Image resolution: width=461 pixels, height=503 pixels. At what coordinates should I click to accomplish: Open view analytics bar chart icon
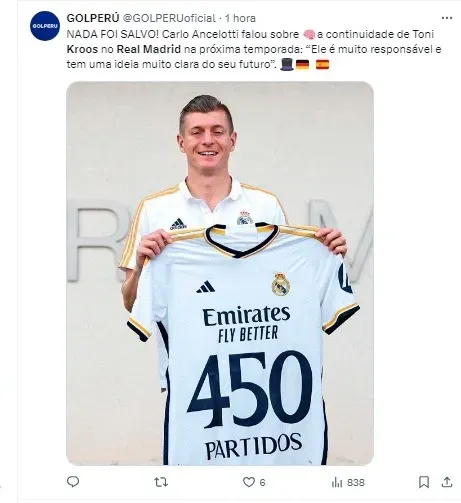point(337,482)
